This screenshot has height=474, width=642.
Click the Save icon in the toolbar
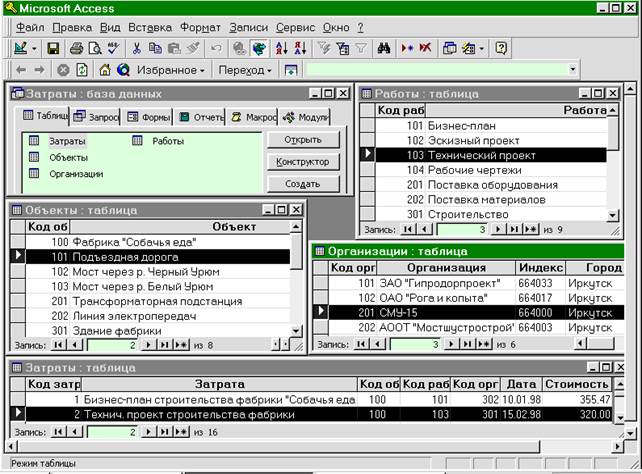pyautogui.click(x=53, y=48)
